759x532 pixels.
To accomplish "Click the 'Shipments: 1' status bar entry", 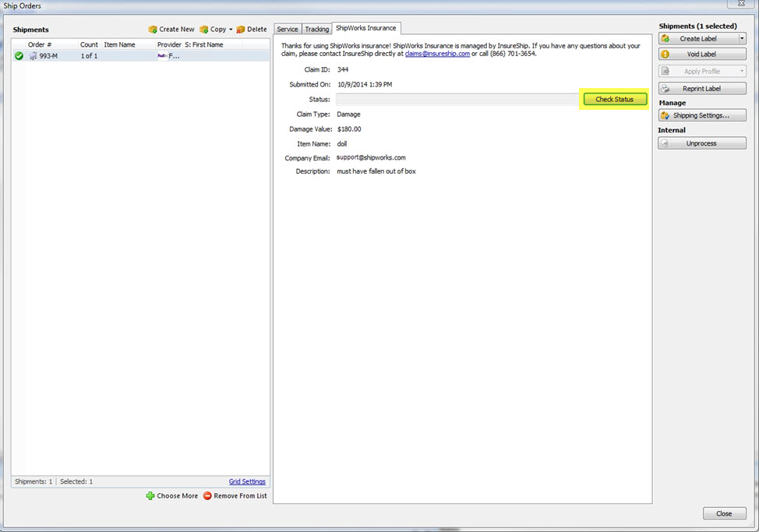I will click(x=34, y=481).
